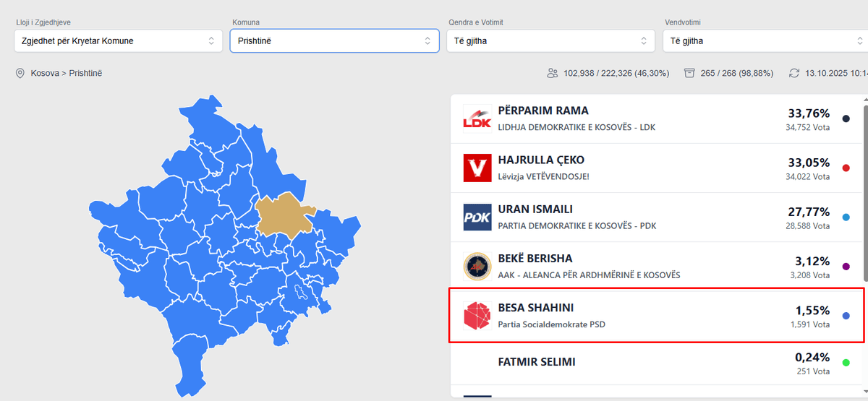Click the refresh timestamp icon
868x401 pixels.
pos(794,73)
